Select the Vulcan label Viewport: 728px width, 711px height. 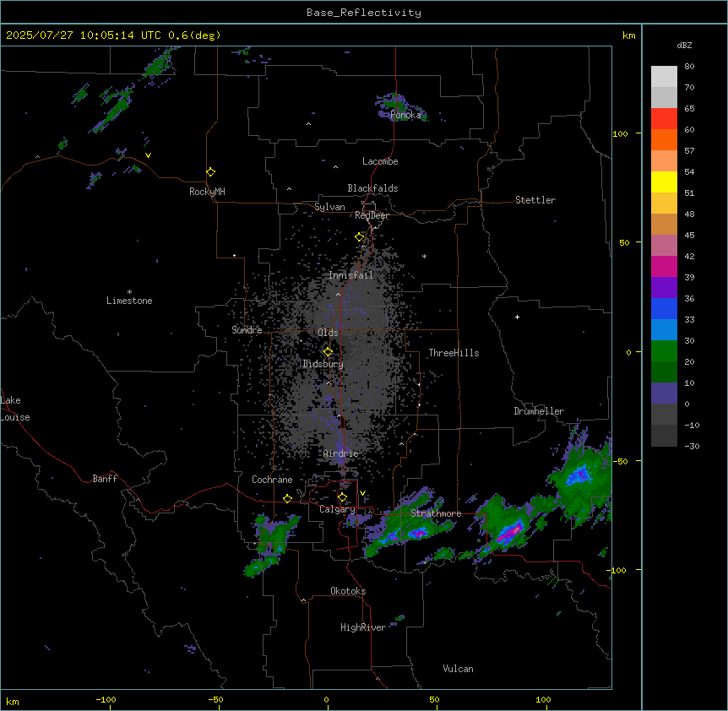click(x=458, y=669)
